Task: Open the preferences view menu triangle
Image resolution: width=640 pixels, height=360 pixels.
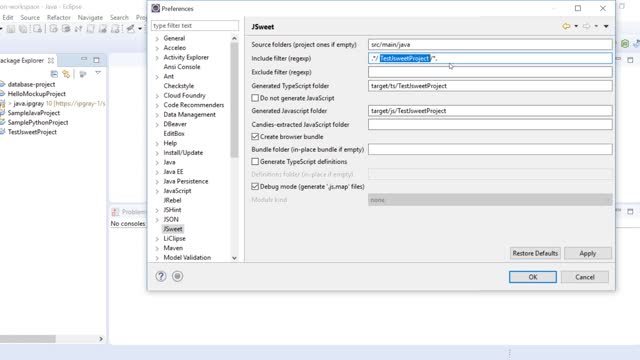Action: tap(606, 27)
